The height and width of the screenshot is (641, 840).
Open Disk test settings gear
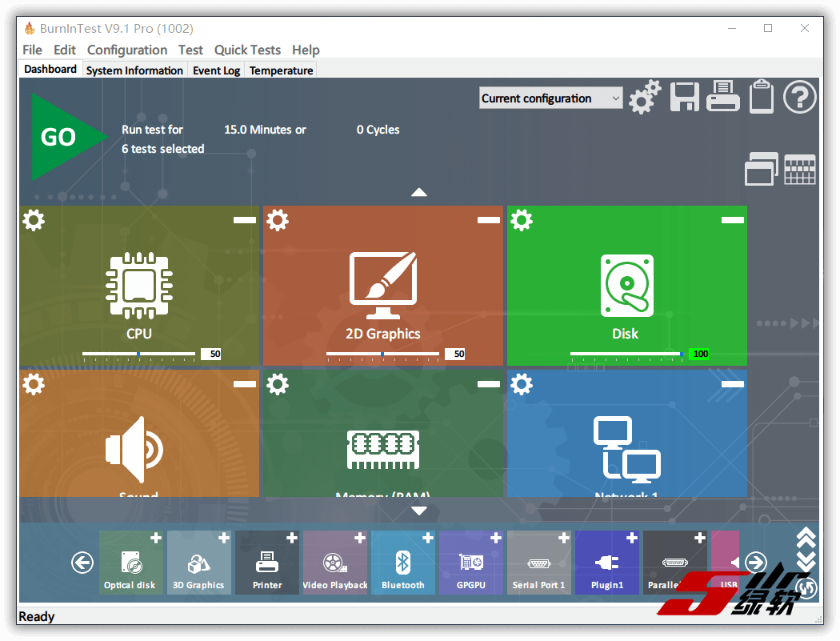[x=522, y=220]
